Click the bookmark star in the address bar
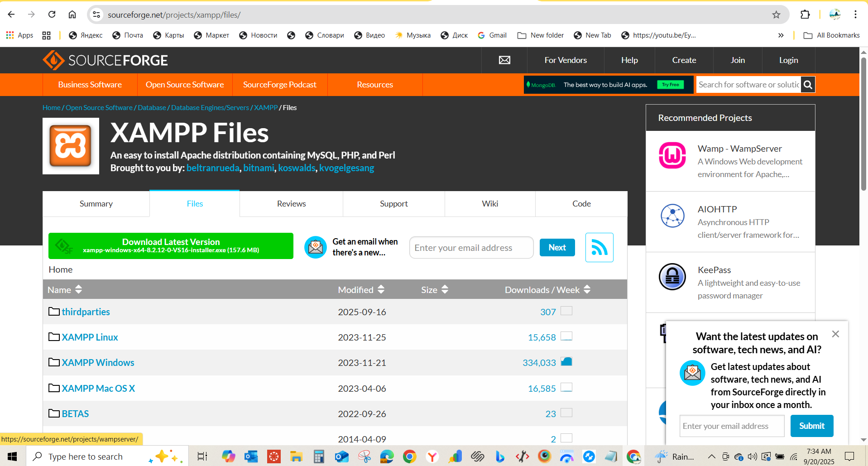The image size is (868, 466). 776,14
